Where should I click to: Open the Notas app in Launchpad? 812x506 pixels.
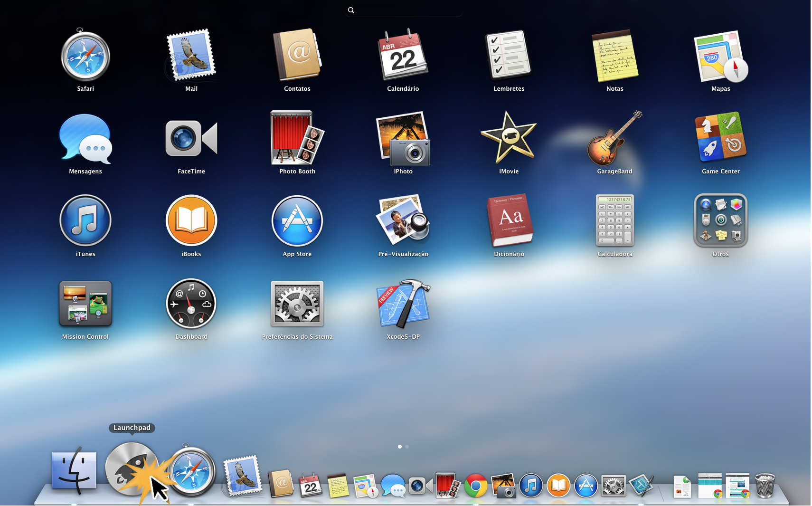click(x=615, y=55)
